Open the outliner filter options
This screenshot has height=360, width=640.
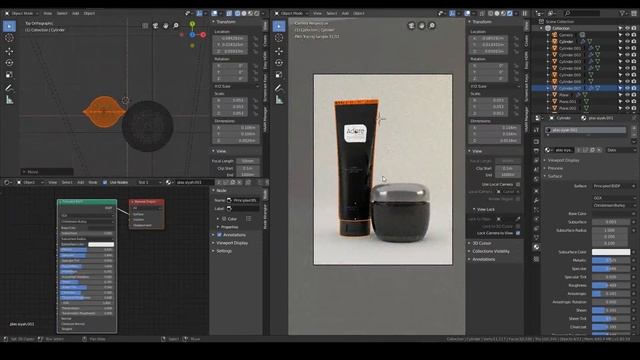(623, 13)
